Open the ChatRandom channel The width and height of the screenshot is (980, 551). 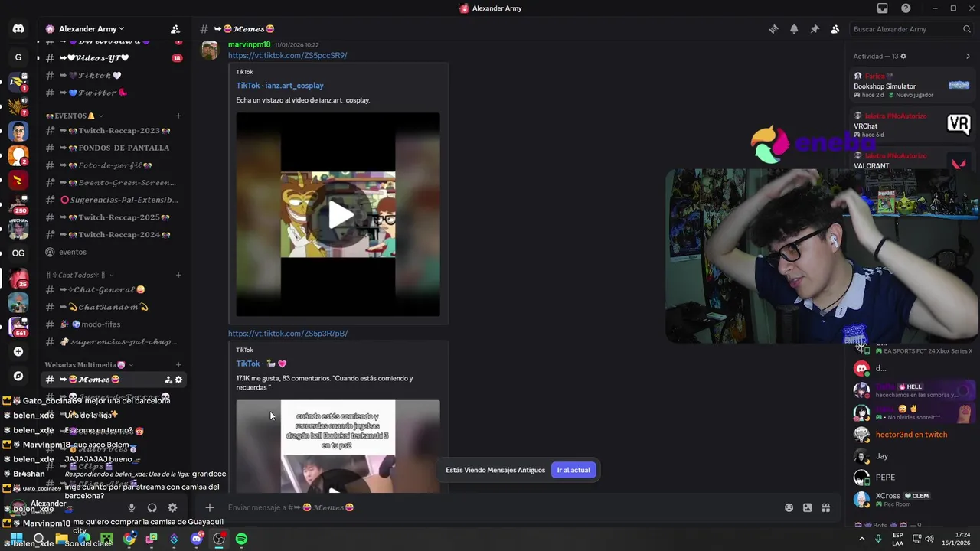click(x=113, y=308)
